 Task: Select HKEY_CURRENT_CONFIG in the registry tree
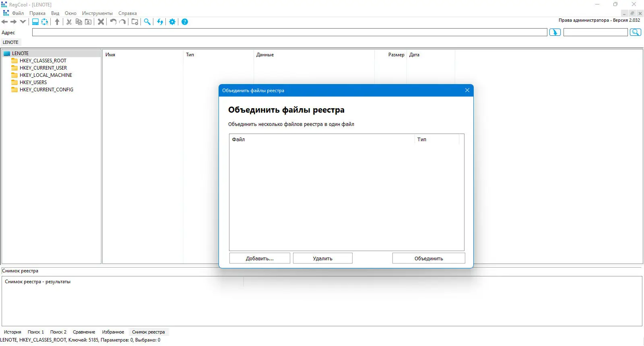point(46,90)
